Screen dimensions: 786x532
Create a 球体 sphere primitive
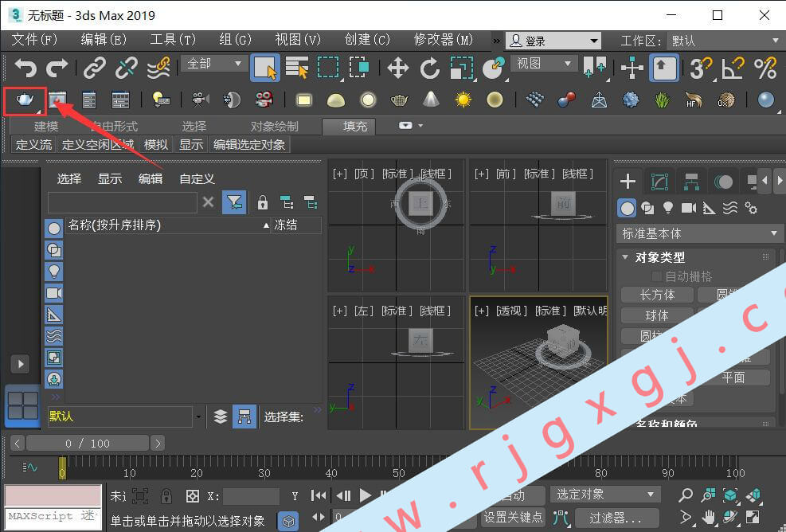pos(657,315)
